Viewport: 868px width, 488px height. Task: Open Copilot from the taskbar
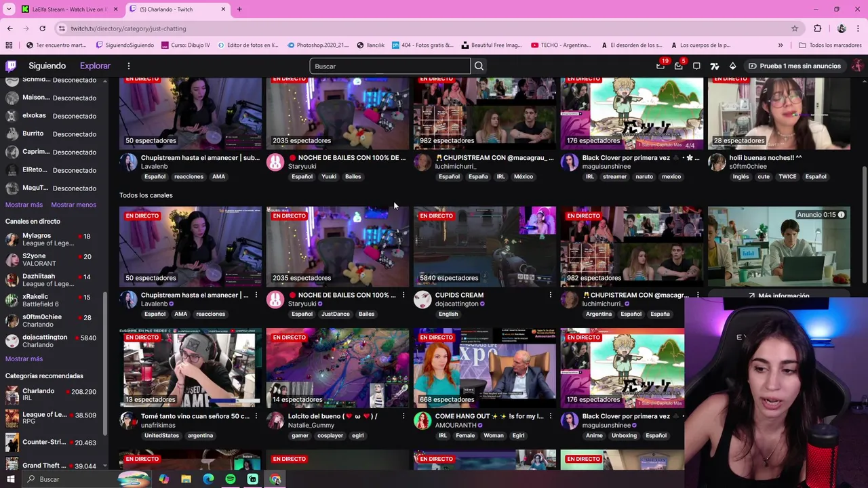(x=164, y=479)
